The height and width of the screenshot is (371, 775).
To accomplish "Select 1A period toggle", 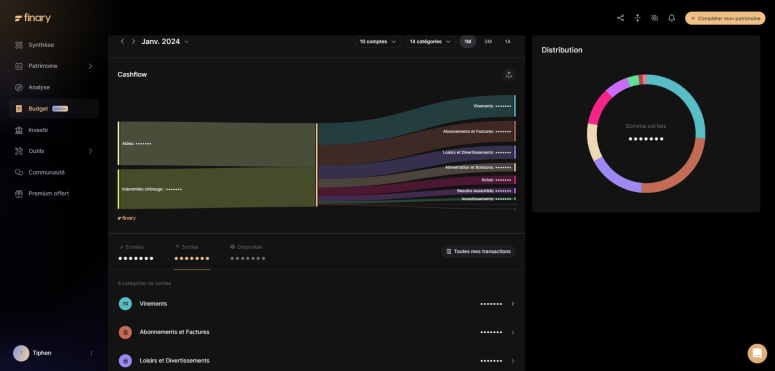I will (x=508, y=41).
